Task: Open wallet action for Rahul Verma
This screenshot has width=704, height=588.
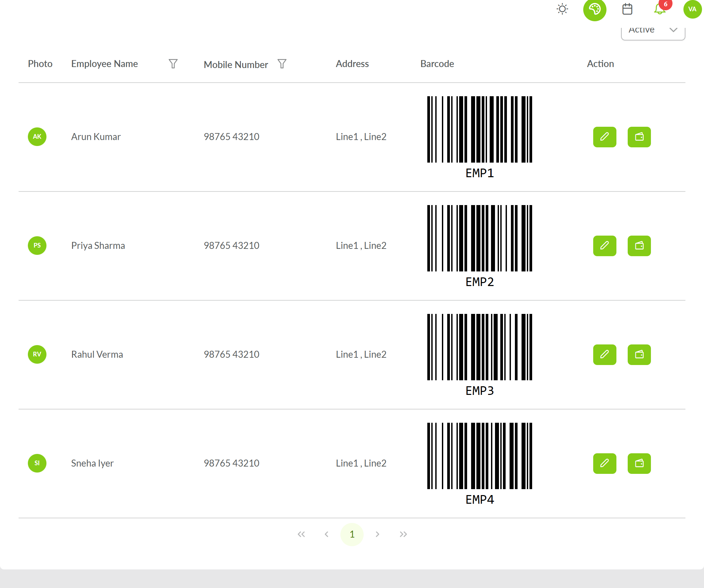Action: coord(639,354)
